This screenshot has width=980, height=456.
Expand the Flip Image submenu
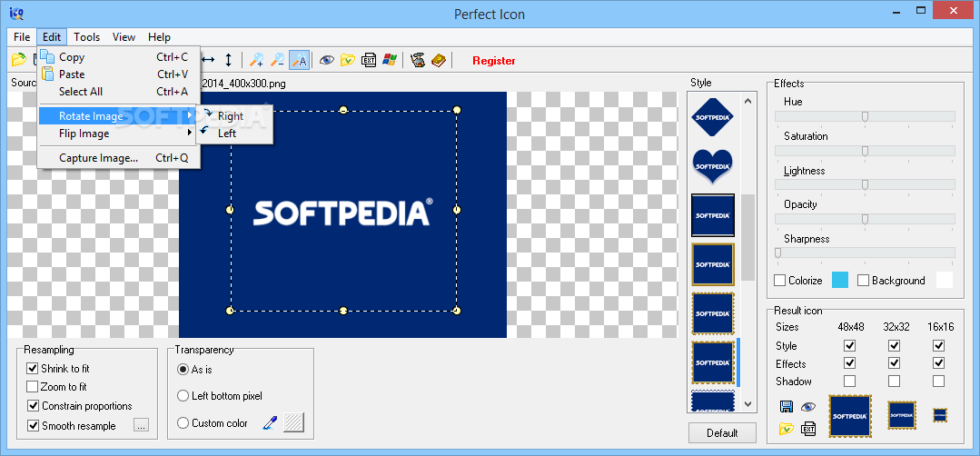[118, 133]
